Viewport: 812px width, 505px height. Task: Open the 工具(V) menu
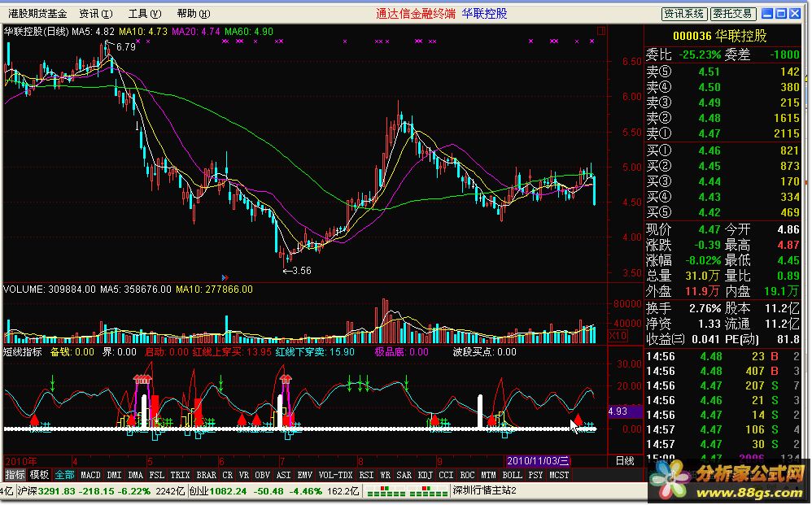tap(145, 14)
